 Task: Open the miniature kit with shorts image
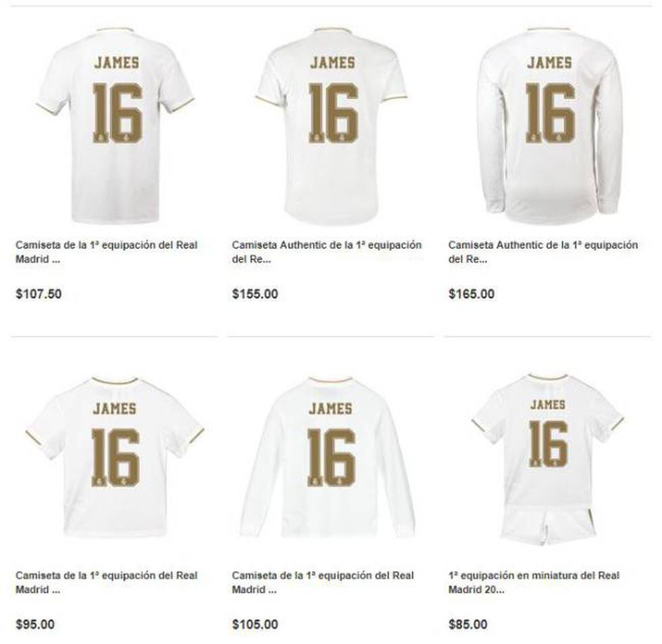pyautogui.click(x=548, y=459)
